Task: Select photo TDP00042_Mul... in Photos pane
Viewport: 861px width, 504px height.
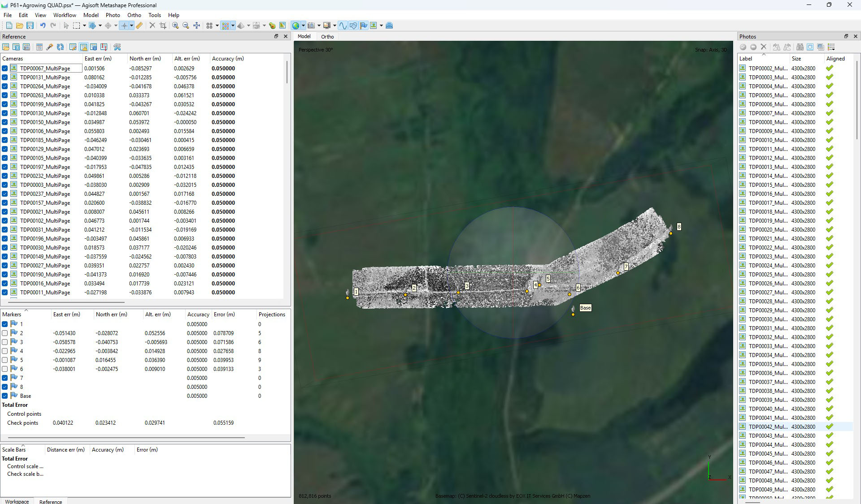Action: pyautogui.click(x=796, y=427)
